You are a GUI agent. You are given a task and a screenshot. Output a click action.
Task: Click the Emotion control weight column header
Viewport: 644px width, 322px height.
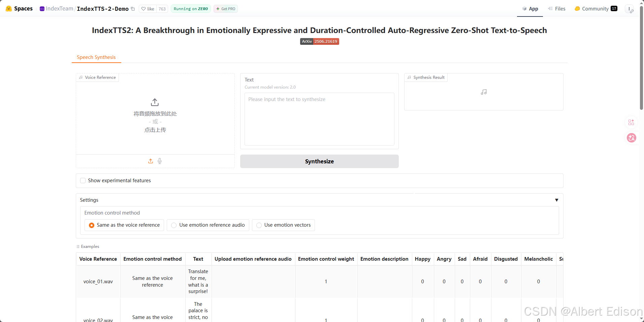click(326, 259)
